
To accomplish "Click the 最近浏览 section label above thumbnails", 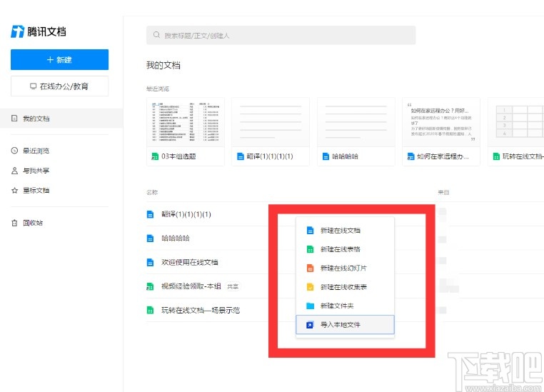I will pyautogui.click(x=158, y=89).
